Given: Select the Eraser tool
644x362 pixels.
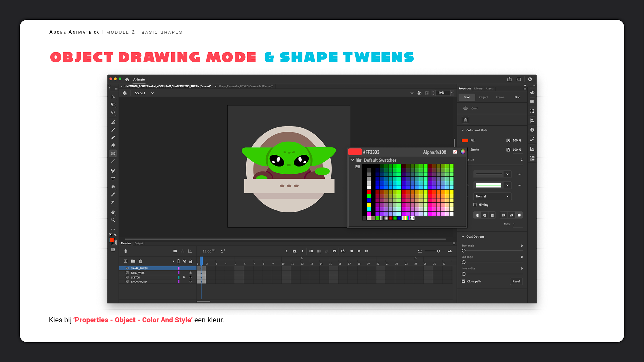Looking at the screenshot, I should point(113,145).
